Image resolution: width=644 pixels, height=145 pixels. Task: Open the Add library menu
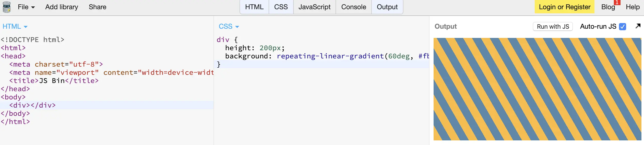62,7
